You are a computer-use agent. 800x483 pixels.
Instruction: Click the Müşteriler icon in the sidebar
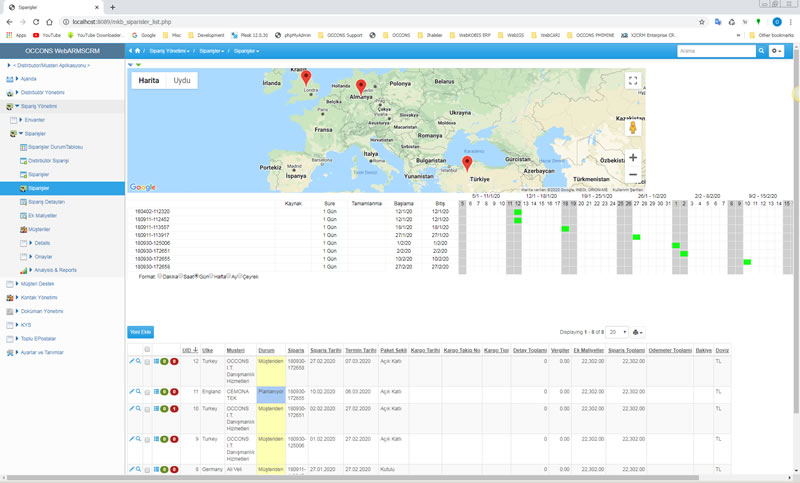[23, 230]
